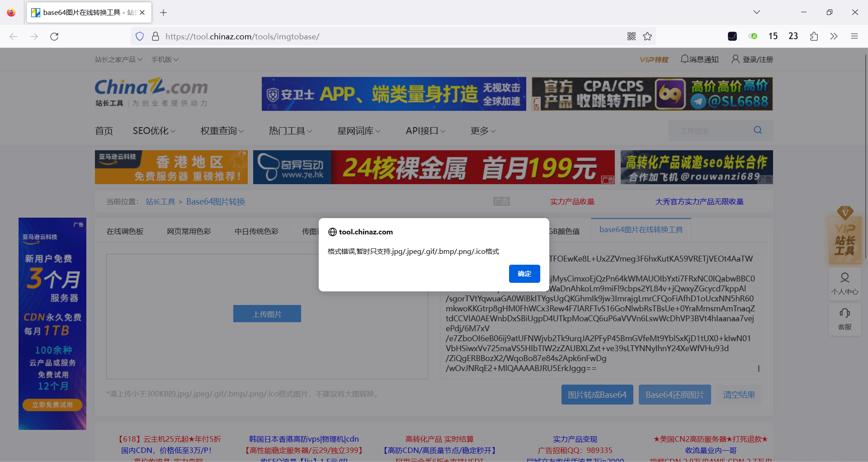Open tool search via the magnifier icon
Screen dimensions: 868x462
(758, 130)
